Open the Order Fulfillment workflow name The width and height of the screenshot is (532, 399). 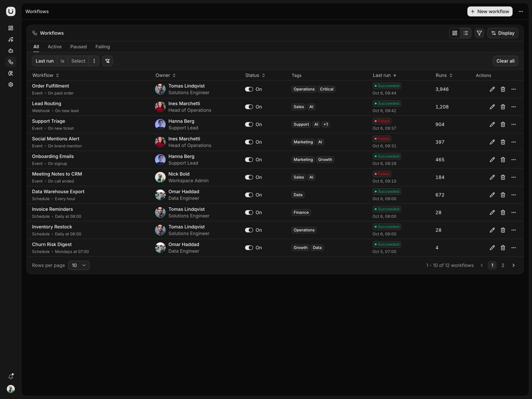click(51, 86)
